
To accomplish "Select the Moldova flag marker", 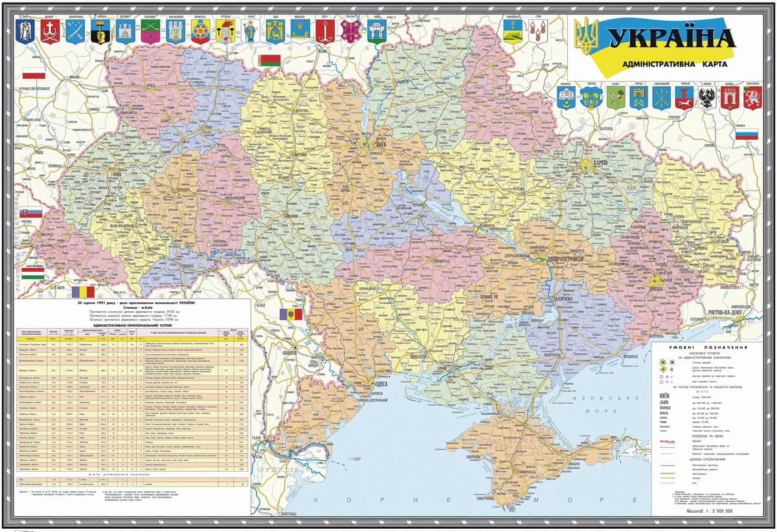I will (285, 315).
